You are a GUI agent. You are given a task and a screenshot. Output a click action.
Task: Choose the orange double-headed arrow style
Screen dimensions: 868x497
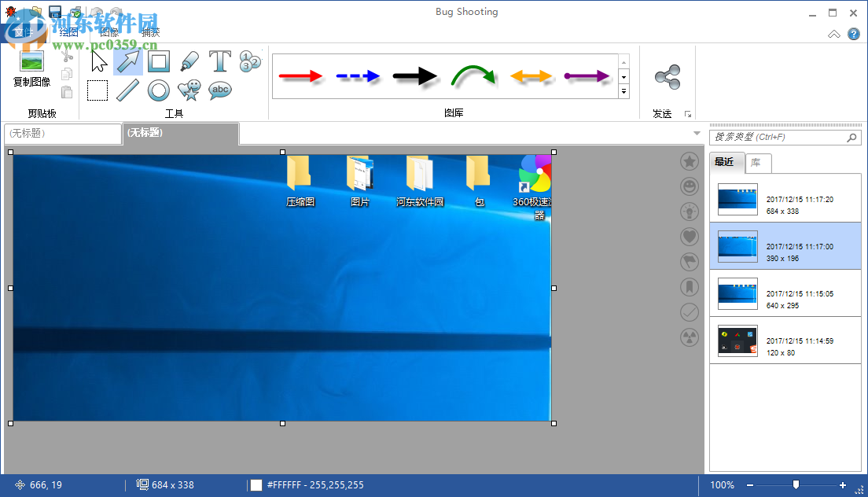coord(531,76)
